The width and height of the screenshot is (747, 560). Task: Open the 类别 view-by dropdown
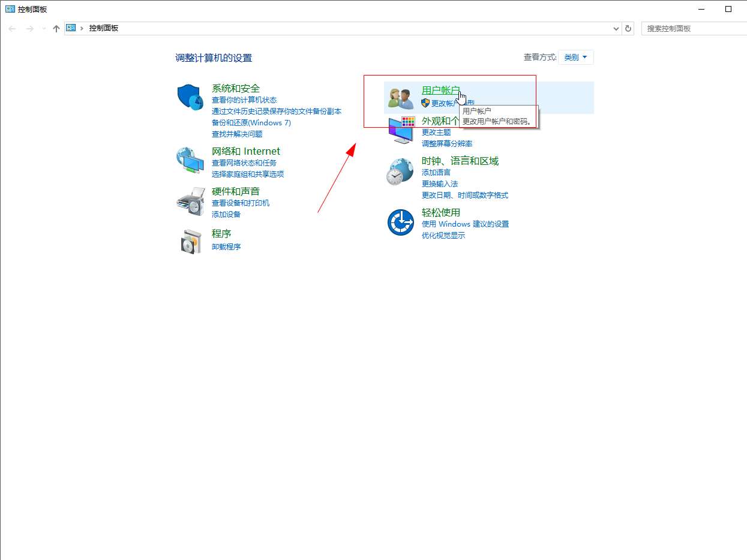tap(576, 57)
